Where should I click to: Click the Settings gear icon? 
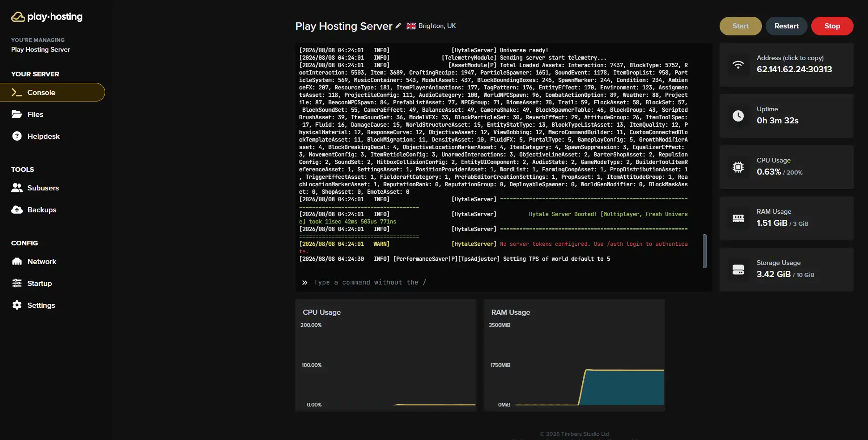tap(17, 305)
